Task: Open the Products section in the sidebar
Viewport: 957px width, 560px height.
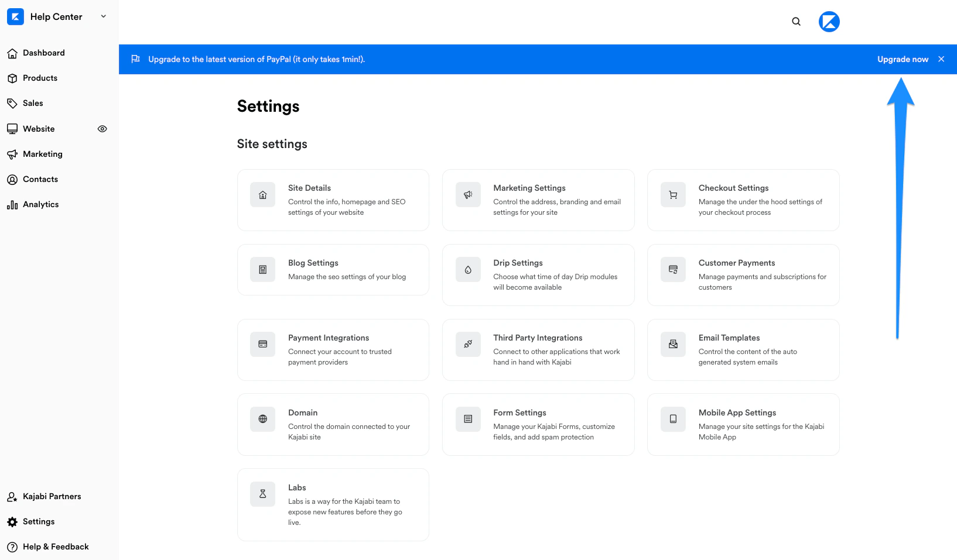Action: [x=40, y=78]
